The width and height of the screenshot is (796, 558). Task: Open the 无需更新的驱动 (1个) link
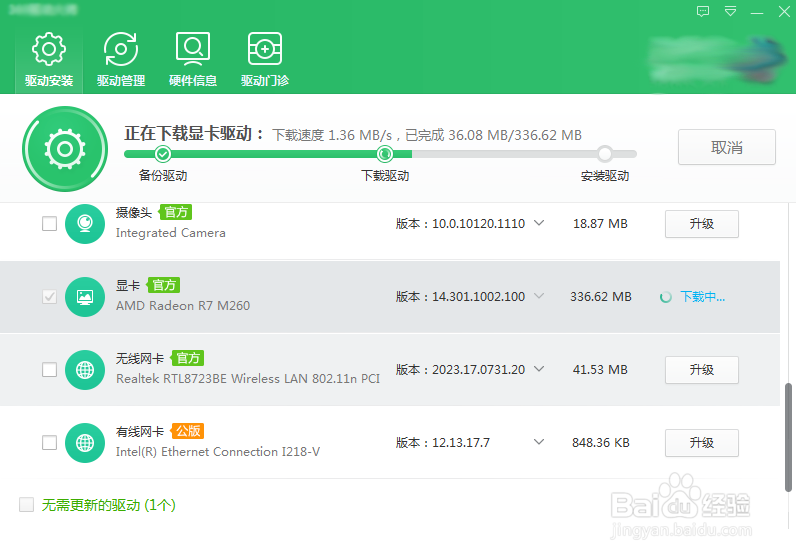tap(109, 505)
